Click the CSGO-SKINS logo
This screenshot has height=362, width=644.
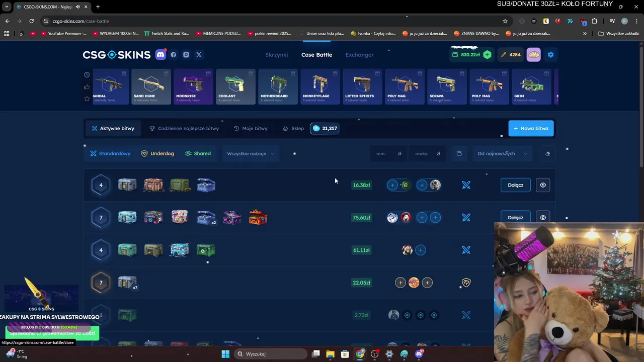[117, 55]
